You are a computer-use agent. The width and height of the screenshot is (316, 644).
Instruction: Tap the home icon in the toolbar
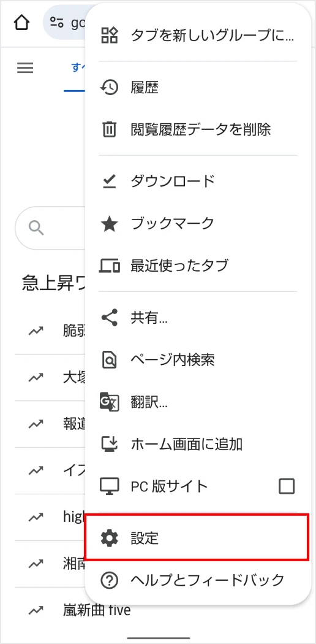point(21,23)
